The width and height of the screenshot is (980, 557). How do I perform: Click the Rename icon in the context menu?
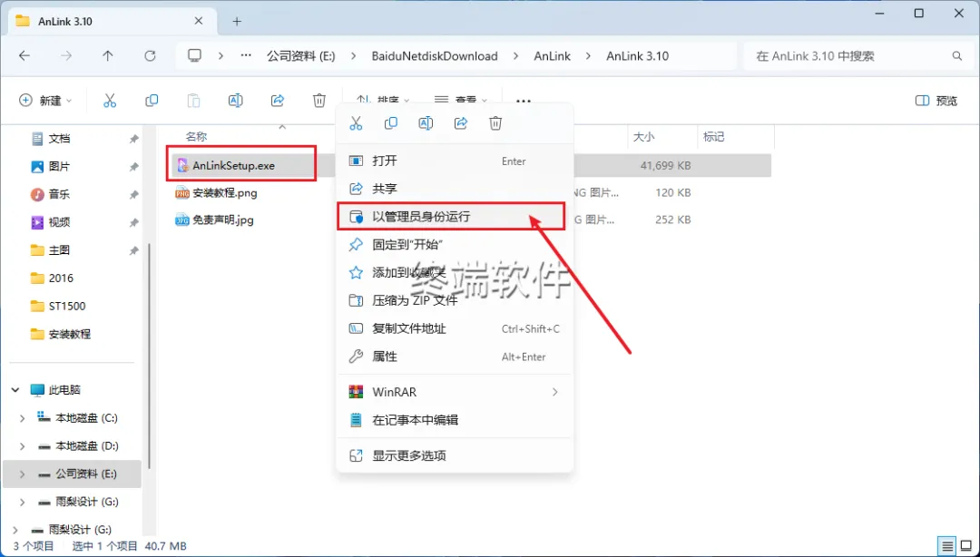point(426,123)
